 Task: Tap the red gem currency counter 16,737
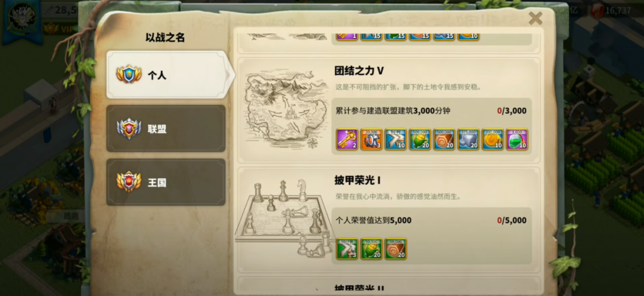click(x=612, y=11)
